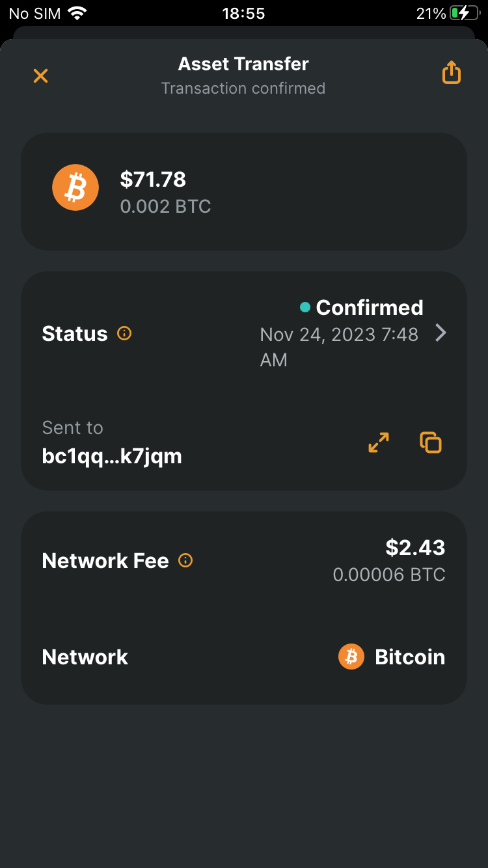488x868 pixels.
Task: Tap the small Bitcoin network icon
Action: coord(351,657)
